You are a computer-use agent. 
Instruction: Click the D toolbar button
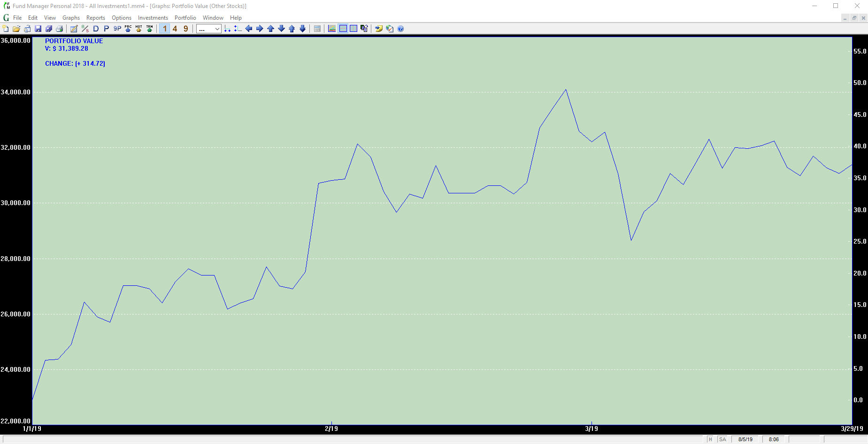tap(96, 29)
